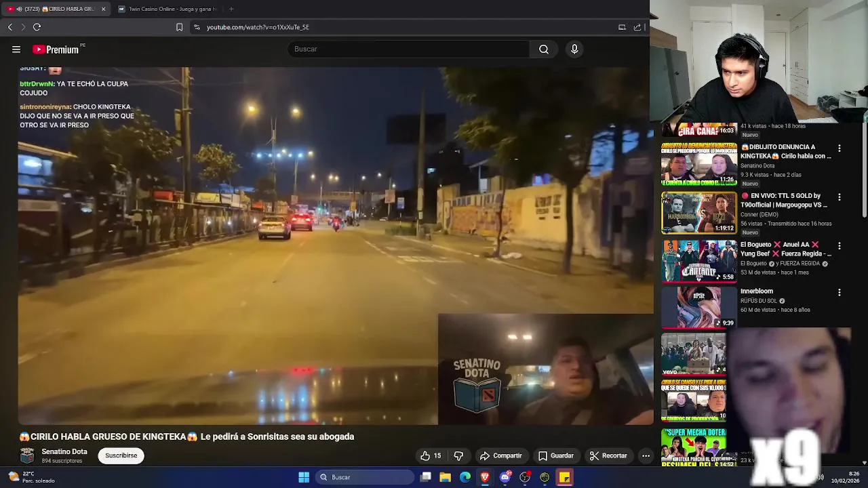The width and height of the screenshot is (868, 488).
Task: Open EN VIVO TTL 5 GOLD stream thumbnail
Action: [699, 212]
